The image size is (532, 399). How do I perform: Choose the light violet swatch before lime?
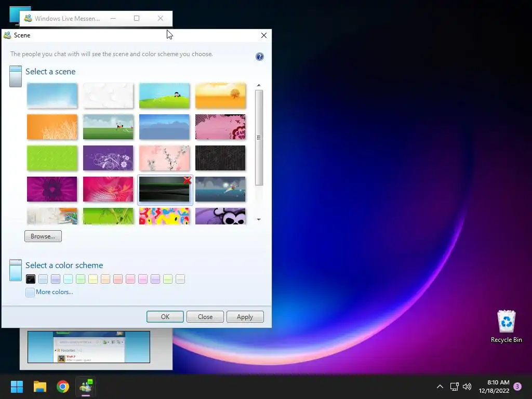point(155,279)
